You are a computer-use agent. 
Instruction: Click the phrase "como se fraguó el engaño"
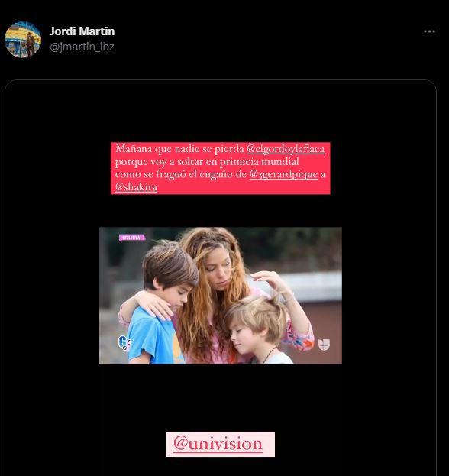(180, 174)
